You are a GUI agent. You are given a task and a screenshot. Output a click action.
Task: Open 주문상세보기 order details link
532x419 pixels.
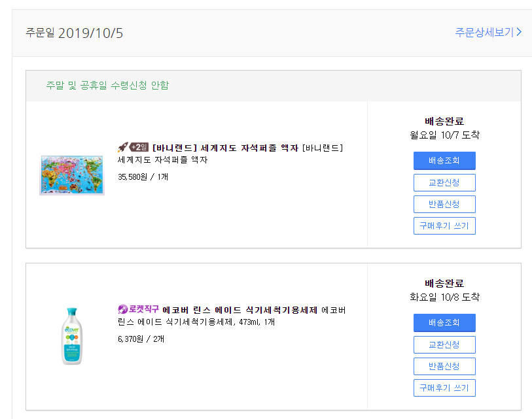(484, 31)
